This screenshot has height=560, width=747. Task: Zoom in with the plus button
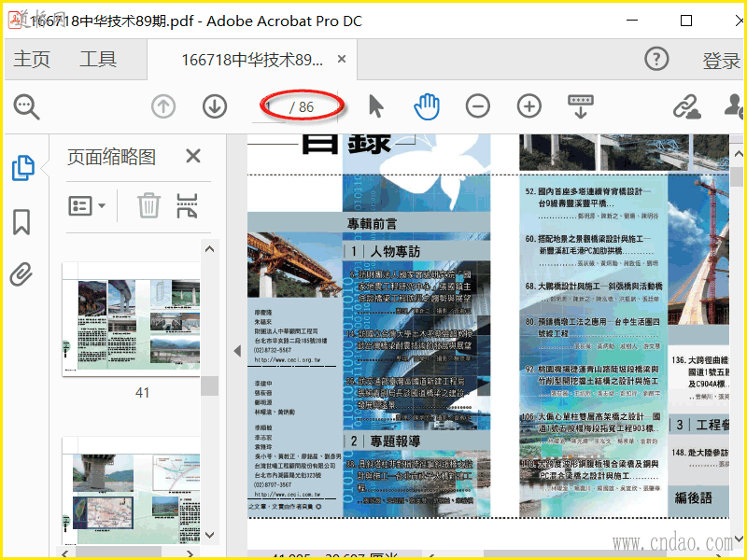(x=529, y=105)
